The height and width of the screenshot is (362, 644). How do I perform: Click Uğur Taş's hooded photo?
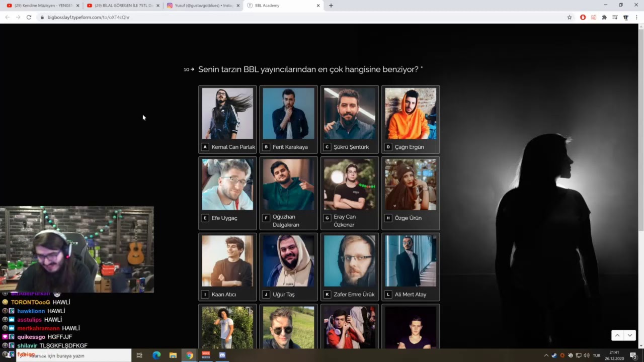[x=288, y=261]
